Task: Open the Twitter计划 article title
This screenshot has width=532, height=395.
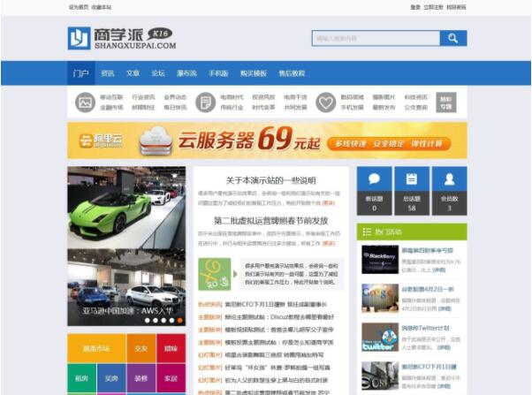Action: (425, 328)
